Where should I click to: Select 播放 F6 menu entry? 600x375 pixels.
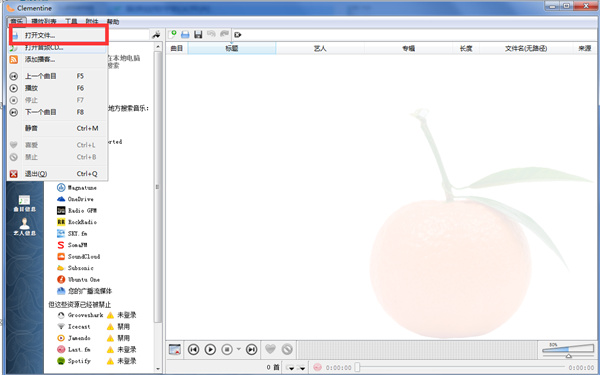57,88
